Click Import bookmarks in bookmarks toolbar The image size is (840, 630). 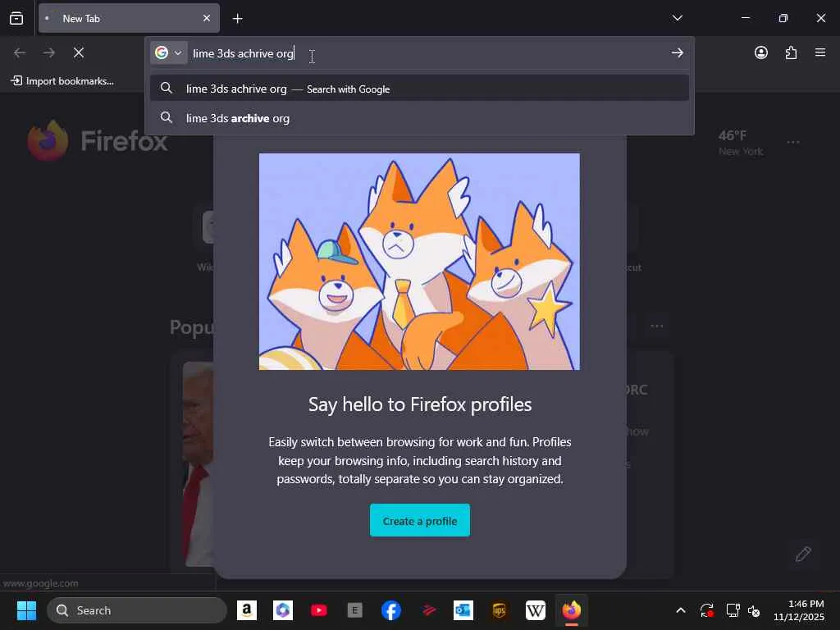62,81
